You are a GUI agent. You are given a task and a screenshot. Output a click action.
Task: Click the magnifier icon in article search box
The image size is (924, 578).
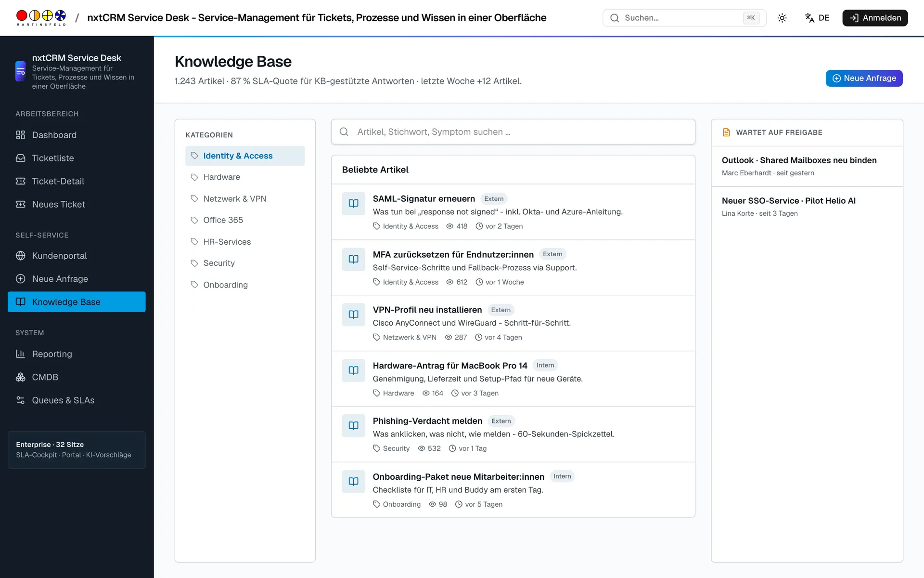[x=344, y=132]
